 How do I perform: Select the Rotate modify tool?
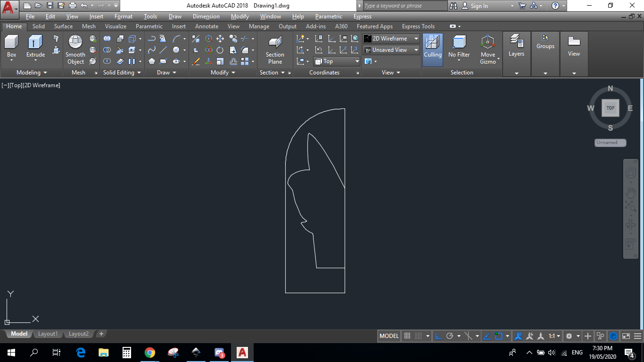(x=220, y=50)
